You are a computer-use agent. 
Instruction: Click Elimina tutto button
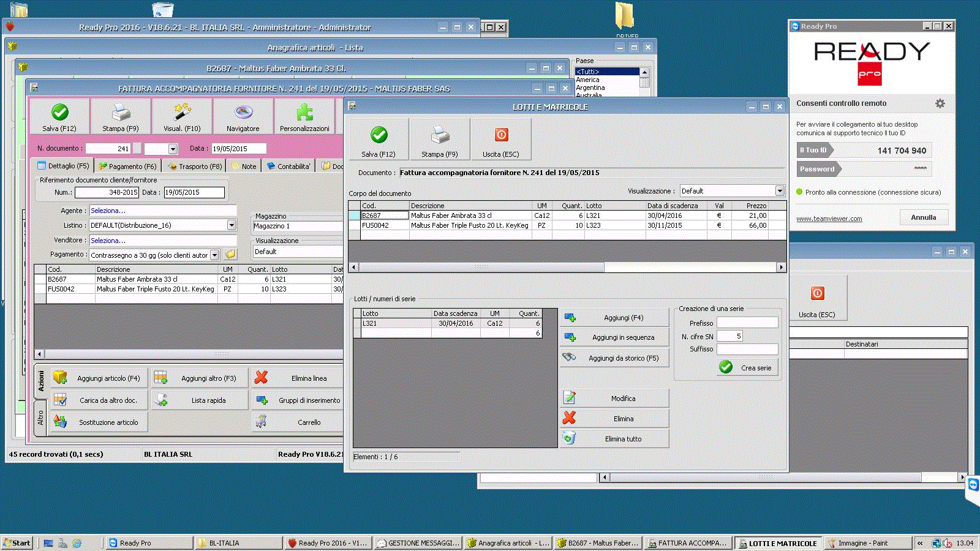(614, 438)
